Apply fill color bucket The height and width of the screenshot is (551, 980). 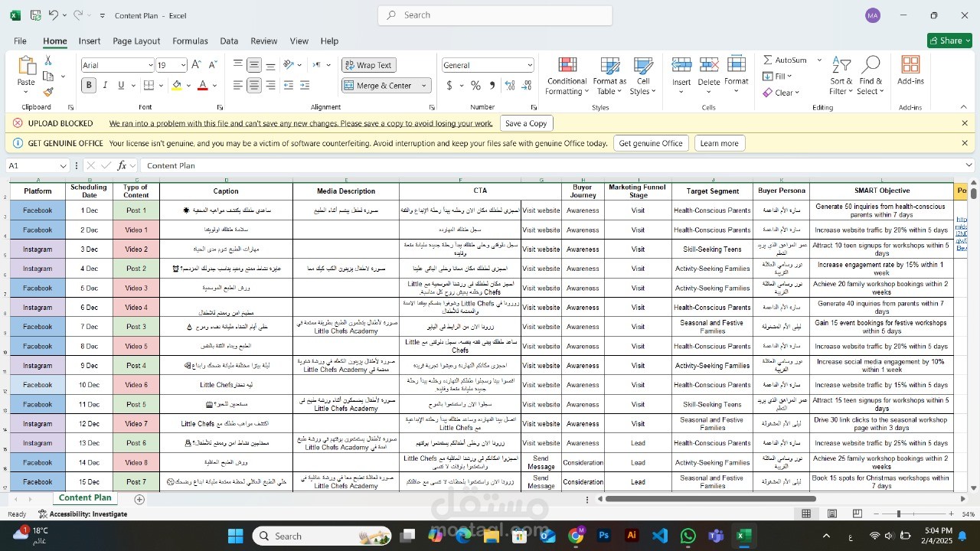[x=177, y=86]
